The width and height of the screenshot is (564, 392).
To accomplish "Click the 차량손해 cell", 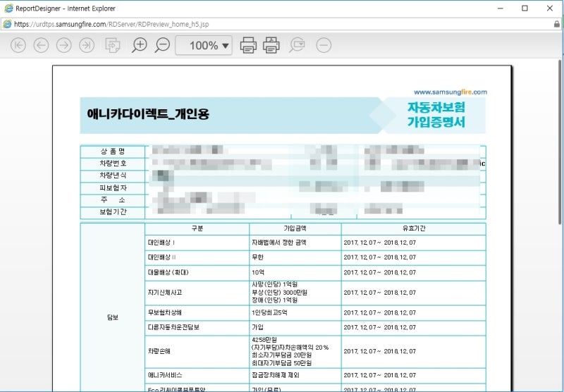I will [197, 351].
